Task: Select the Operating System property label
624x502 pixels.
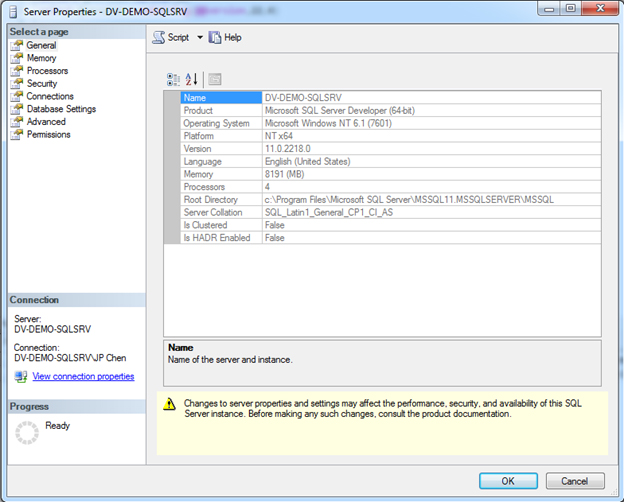Action: click(x=221, y=123)
